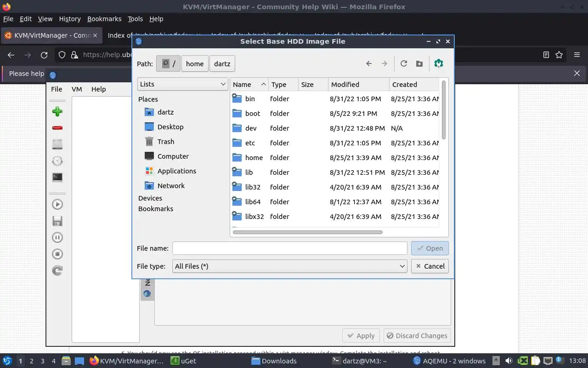The image size is (588, 368).
Task: Toggle Firefox reader view icon
Action: point(546,55)
